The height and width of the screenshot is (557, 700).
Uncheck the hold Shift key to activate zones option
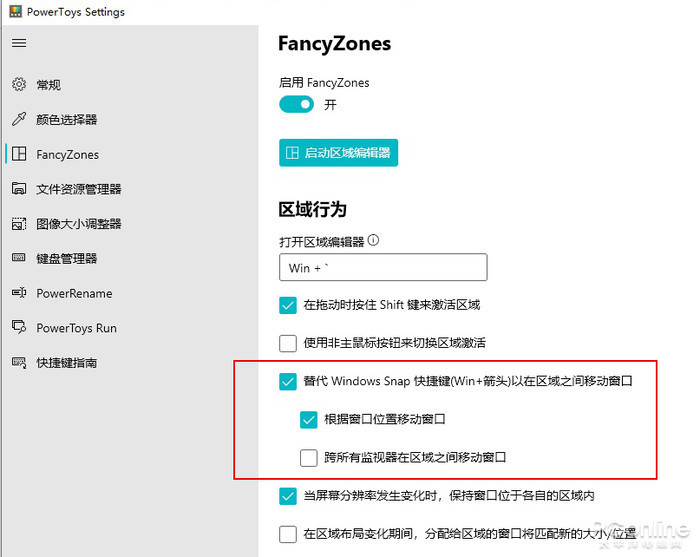coord(288,305)
